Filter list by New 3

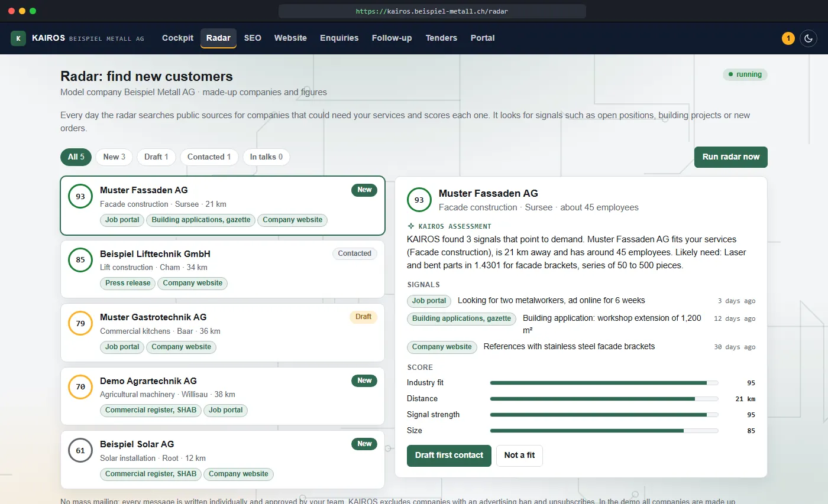coord(114,157)
